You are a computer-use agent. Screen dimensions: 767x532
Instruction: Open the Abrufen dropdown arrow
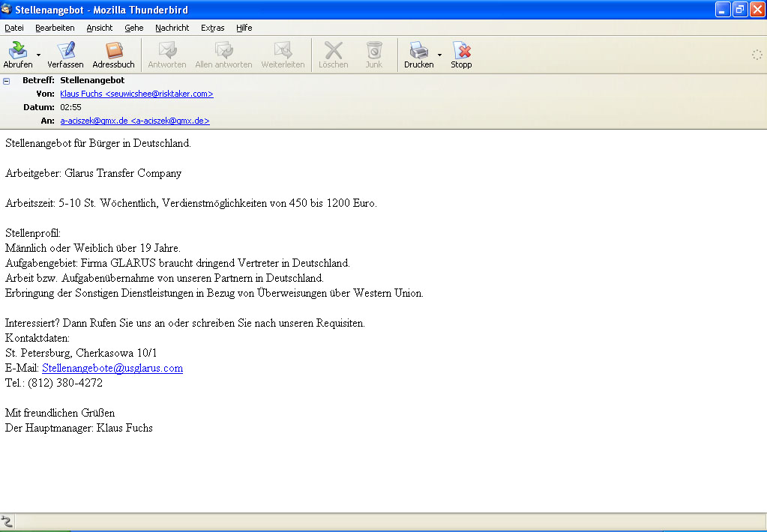[39, 55]
